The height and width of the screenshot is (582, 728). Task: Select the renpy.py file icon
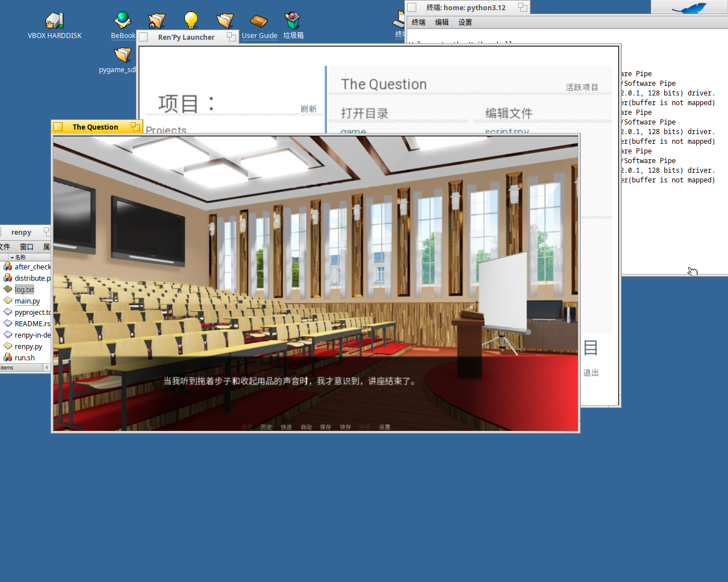click(x=8, y=346)
